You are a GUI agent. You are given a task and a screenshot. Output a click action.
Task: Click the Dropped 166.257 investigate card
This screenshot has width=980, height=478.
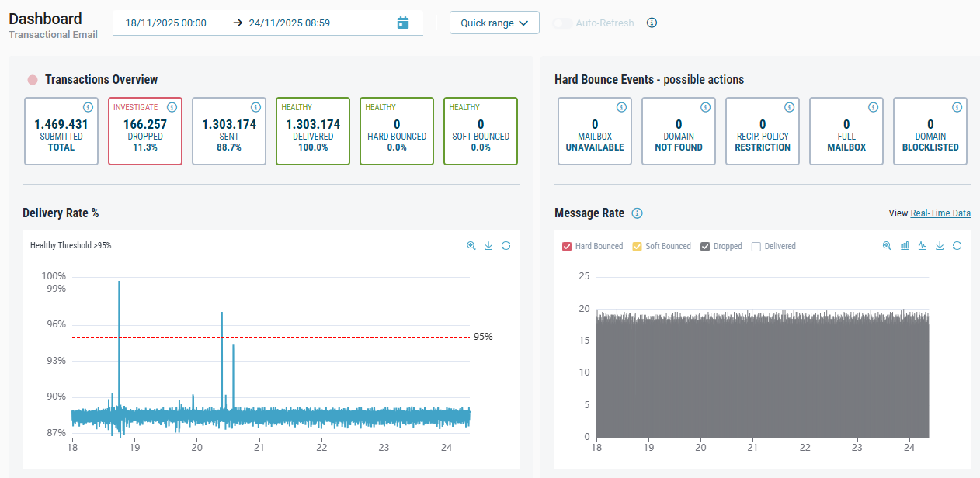tap(145, 131)
